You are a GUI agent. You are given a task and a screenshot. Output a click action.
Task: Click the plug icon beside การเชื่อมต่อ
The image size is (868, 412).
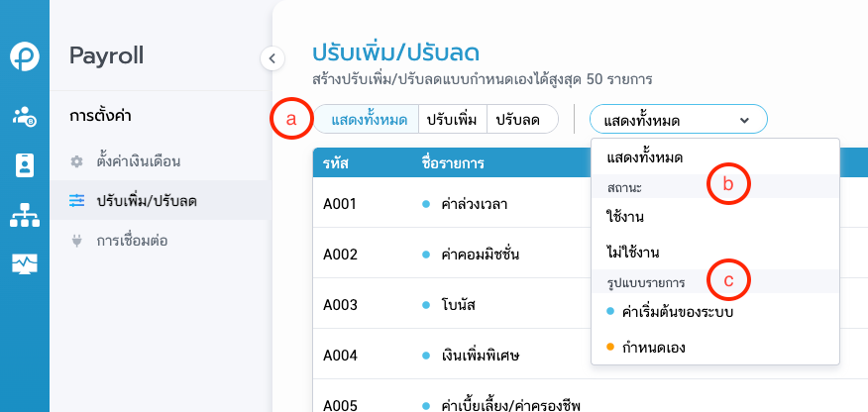click(x=76, y=240)
